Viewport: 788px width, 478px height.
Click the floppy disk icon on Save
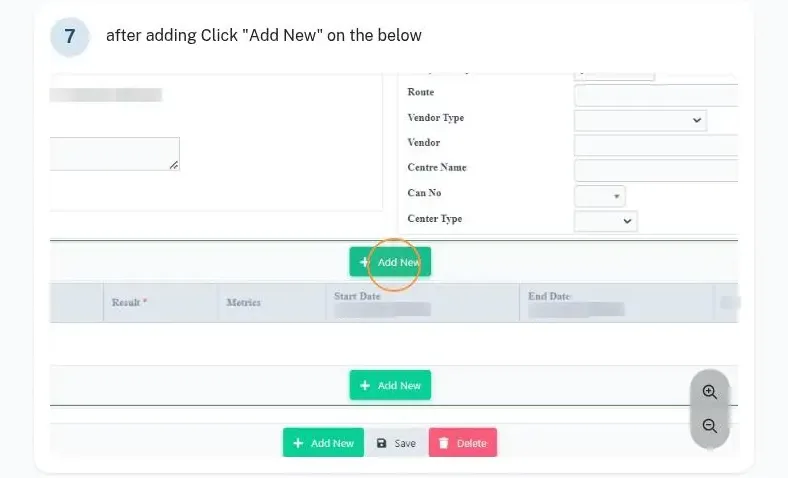[381, 443]
